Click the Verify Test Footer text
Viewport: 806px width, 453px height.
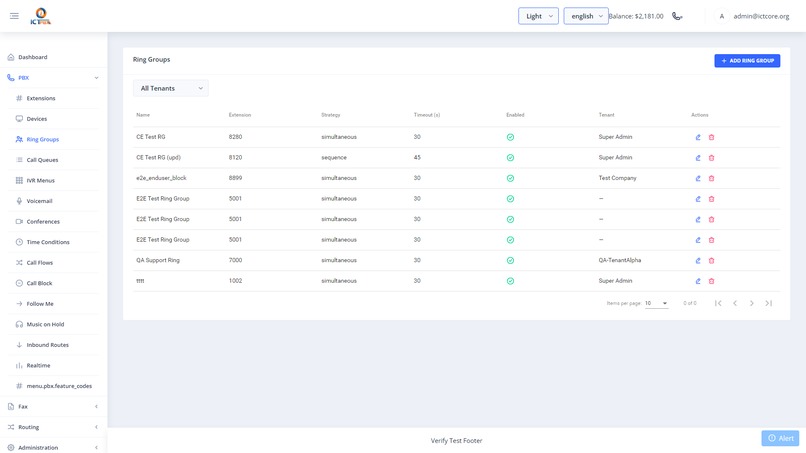pos(456,441)
